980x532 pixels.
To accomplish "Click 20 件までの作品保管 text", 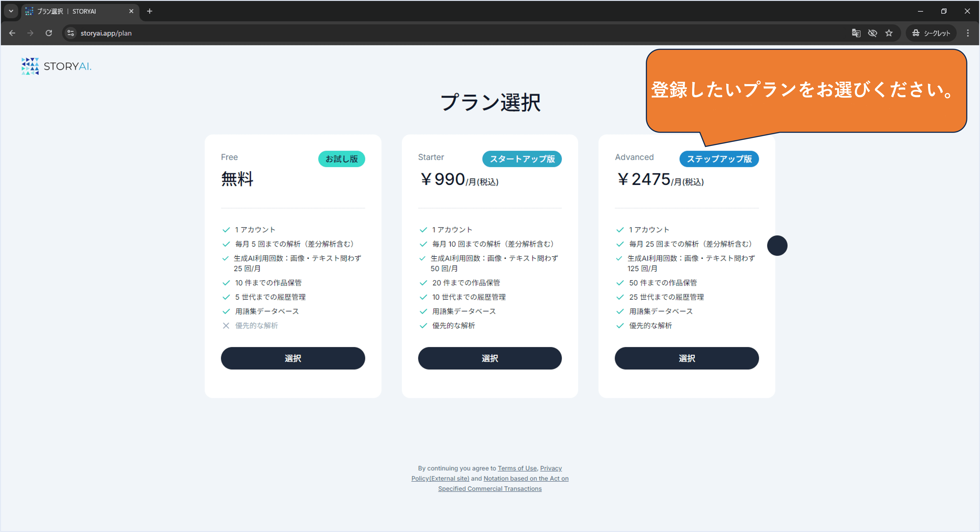I will pyautogui.click(x=466, y=283).
